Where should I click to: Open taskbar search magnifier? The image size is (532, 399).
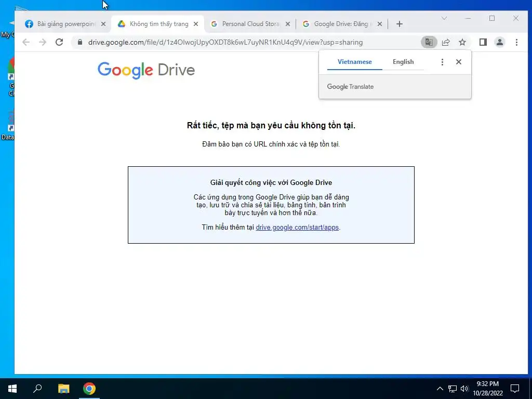(x=37, y=389)
